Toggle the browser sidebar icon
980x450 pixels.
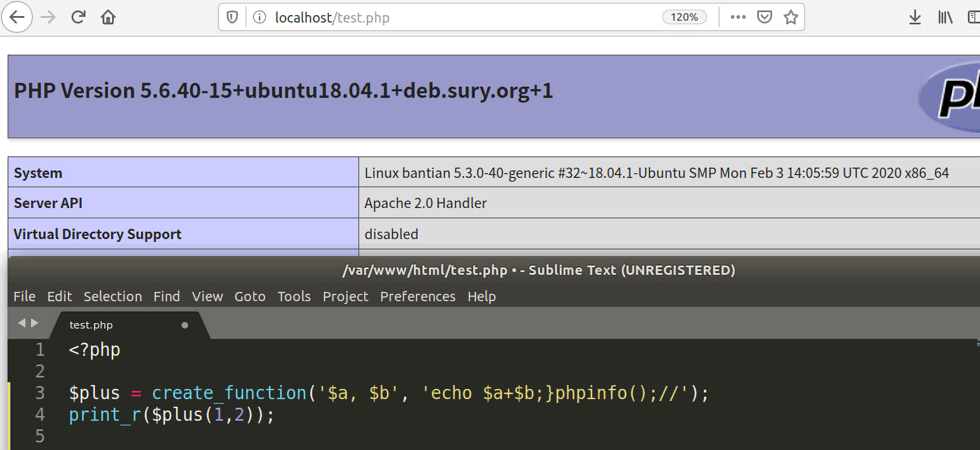click(974, 17)
